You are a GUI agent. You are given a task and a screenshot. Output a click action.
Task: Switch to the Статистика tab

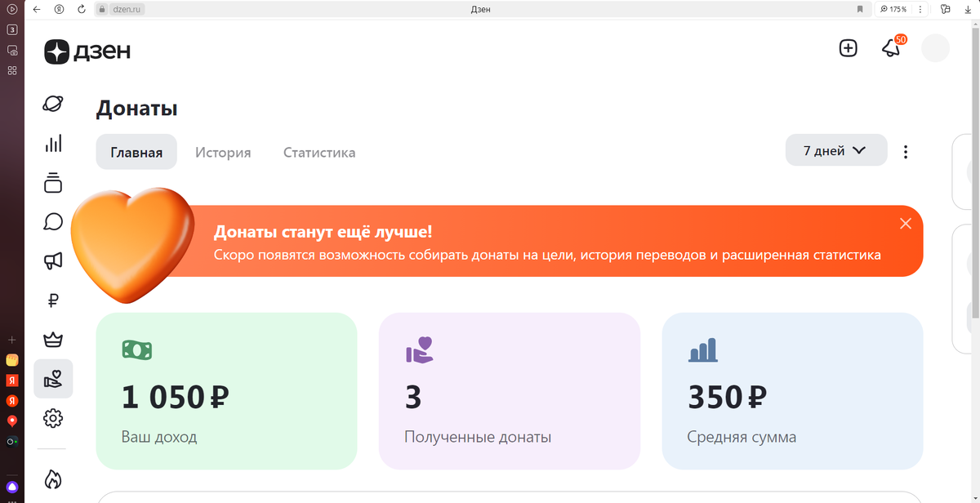(318, 152)
